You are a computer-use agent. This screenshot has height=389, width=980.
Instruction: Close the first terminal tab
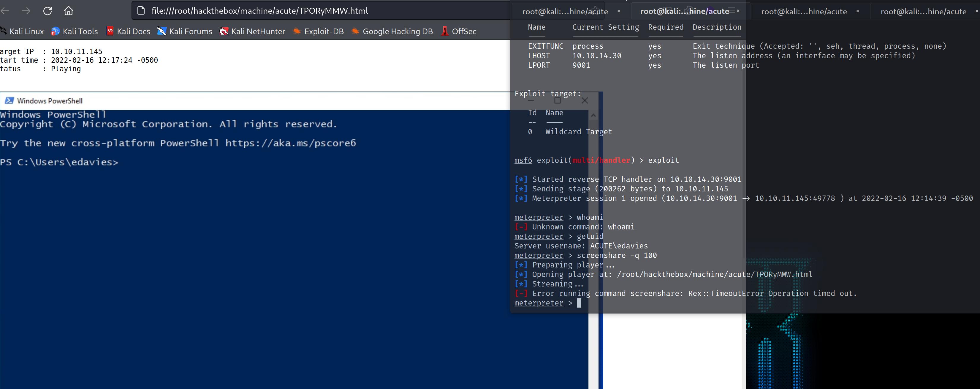pyautogui.click(x=619, y=11)
